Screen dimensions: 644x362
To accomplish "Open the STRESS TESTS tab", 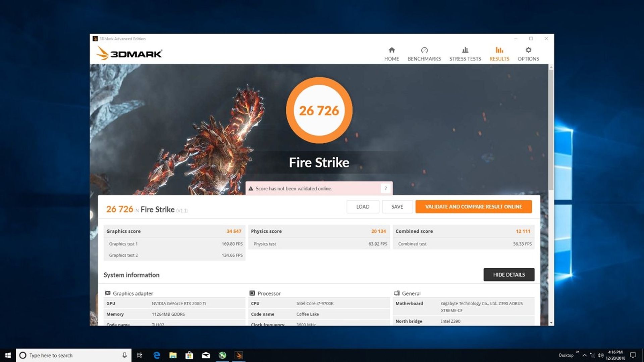I will tap(465, 54).
